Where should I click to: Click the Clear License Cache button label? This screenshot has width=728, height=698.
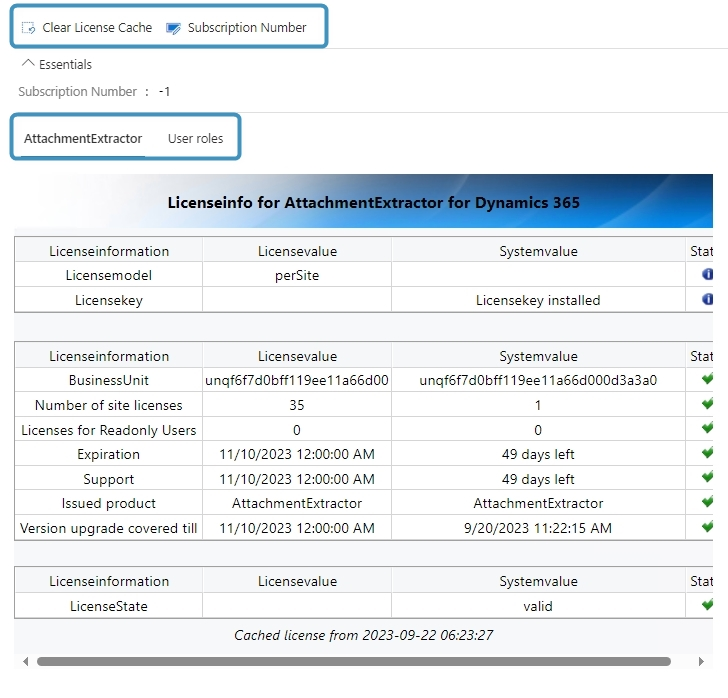pos(97,28)
